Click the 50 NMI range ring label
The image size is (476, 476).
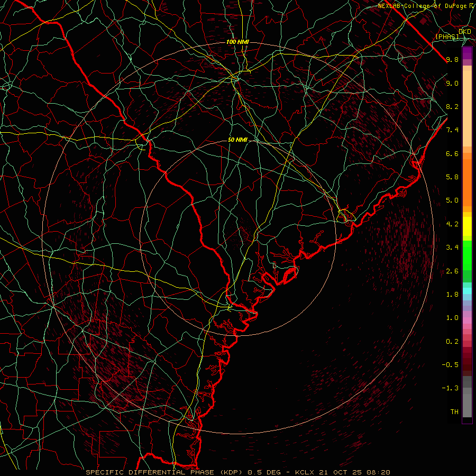(237, 140)
